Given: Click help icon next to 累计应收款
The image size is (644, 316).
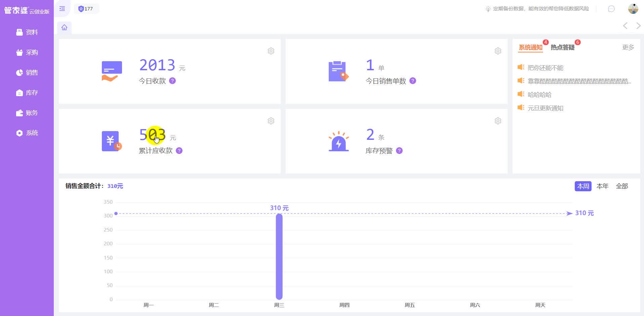Looking at the screenshot, I should [x=179, y=151].
